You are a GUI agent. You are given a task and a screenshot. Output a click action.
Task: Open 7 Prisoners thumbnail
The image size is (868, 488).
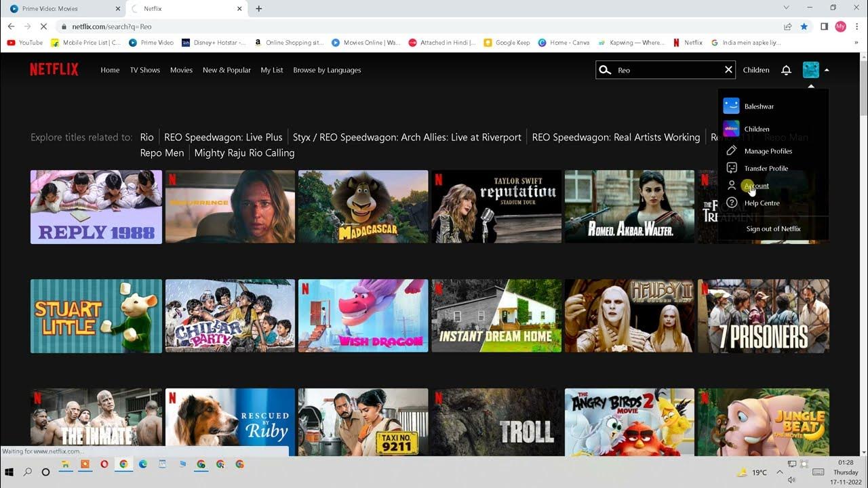click(764, 316)
